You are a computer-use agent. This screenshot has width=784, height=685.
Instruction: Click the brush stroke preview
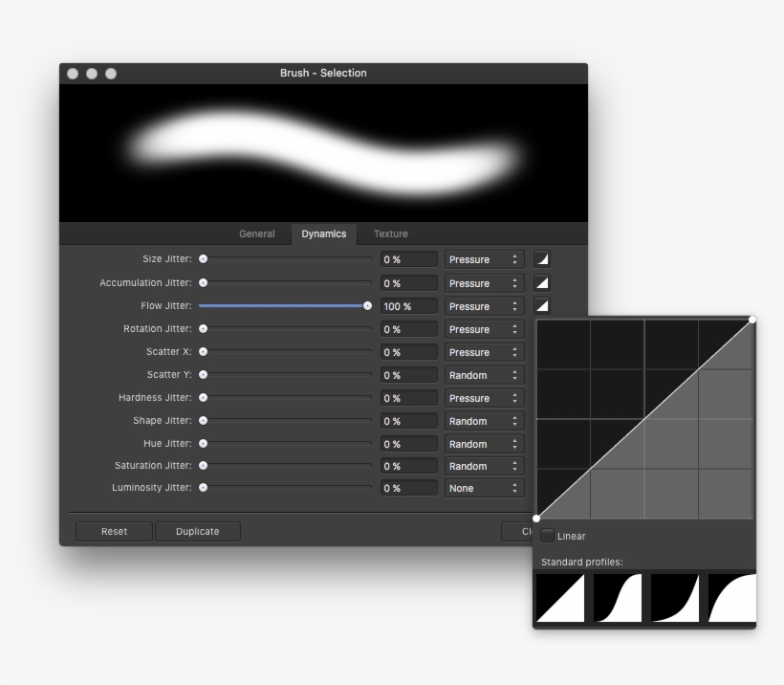tap(323, 153)
